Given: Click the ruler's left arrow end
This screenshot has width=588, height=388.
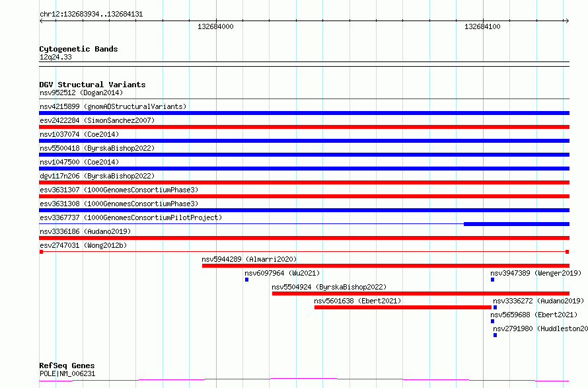Looking at the screenshot, I should click(41, 21).
